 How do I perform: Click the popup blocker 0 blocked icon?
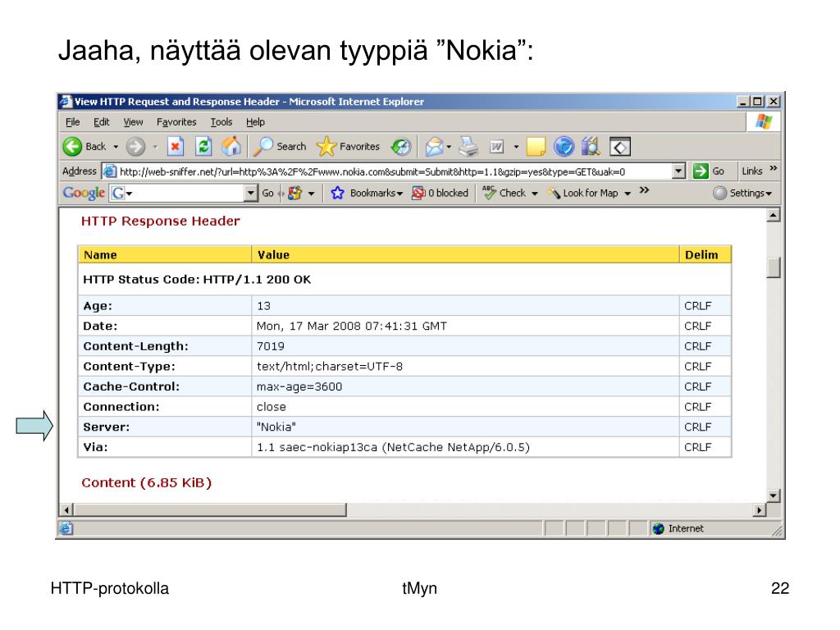(x=418, y=193)
